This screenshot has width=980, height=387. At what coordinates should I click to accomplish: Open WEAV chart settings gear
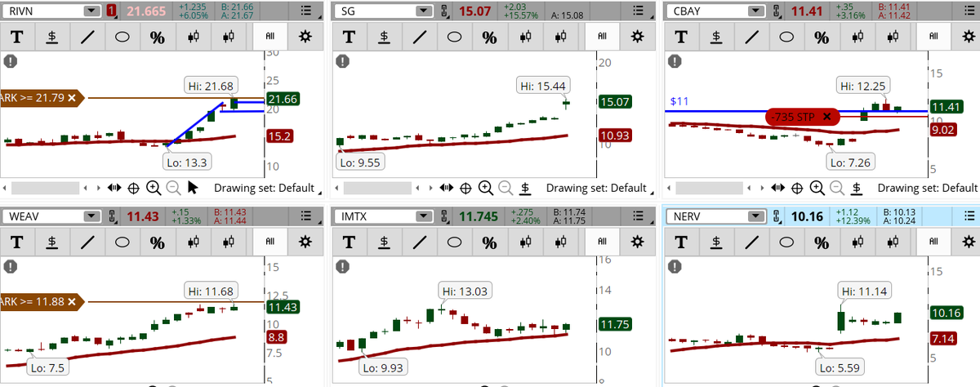tap(305, 242)
